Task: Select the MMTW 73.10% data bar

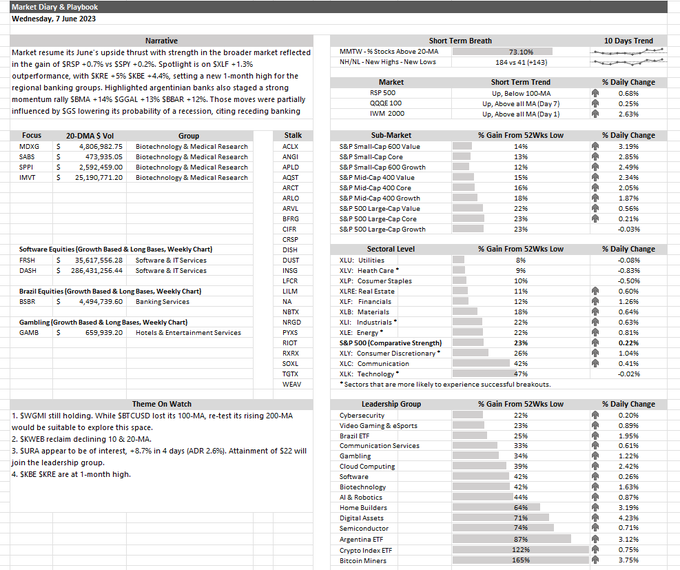Action: (x=503, y=52)
